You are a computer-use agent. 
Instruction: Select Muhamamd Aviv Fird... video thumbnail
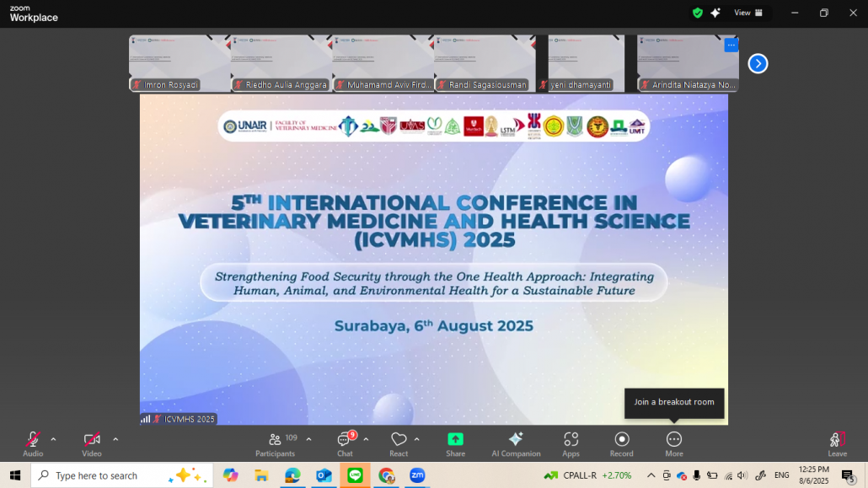[x=383, y=64]
